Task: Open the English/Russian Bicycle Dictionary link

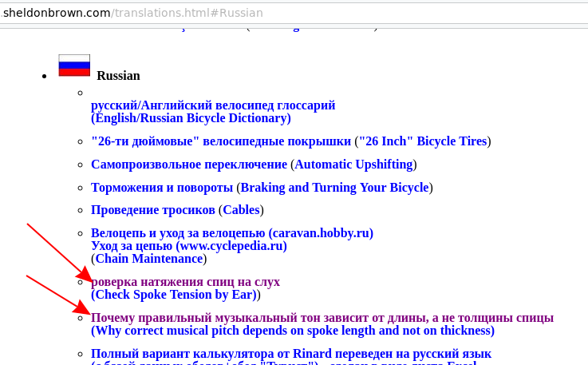Action: point(191,118)
